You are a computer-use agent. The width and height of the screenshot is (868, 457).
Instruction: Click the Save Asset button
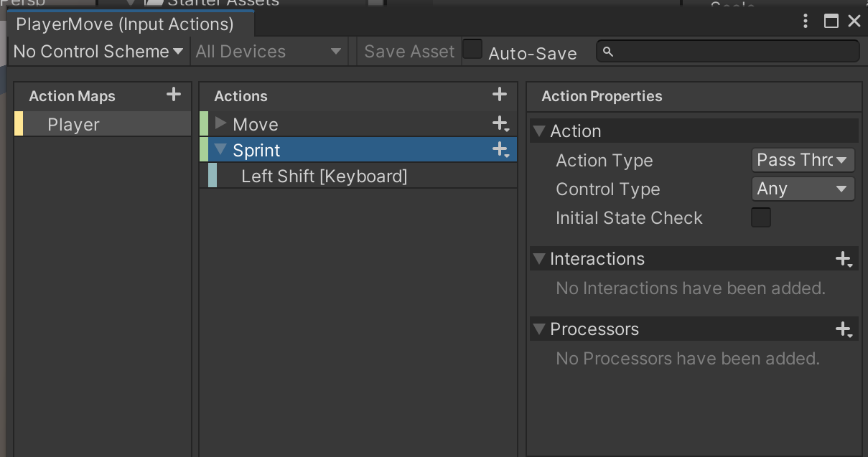pos(409,52)
